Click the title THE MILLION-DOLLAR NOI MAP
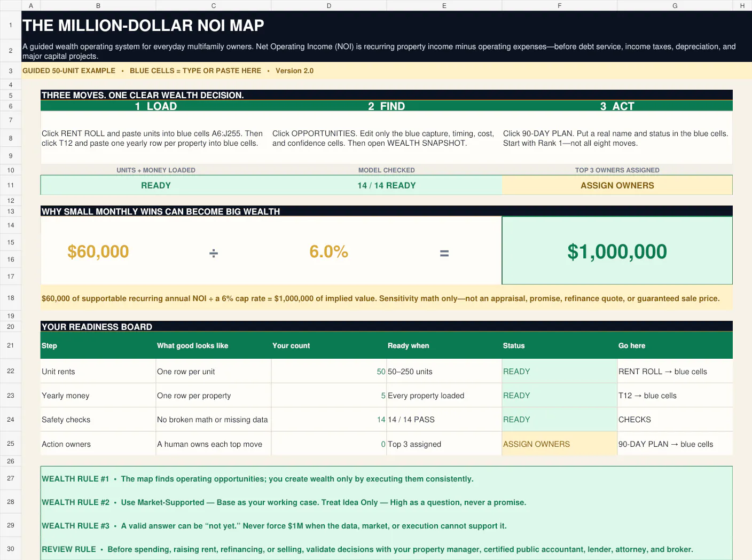Image resolution: width=752 pixels, height=560 pixels. tap(143, 25)
